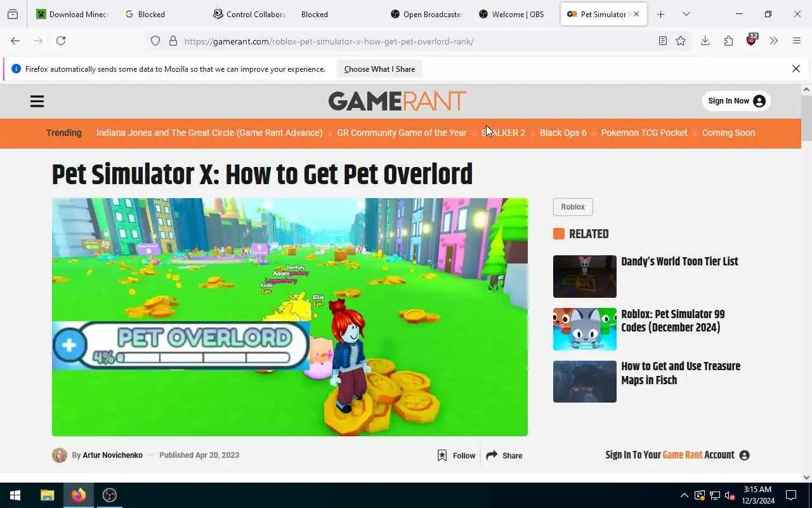Open the Windows notification center
The height and width of the screenshot is (508, 812).
pos(791,495)
